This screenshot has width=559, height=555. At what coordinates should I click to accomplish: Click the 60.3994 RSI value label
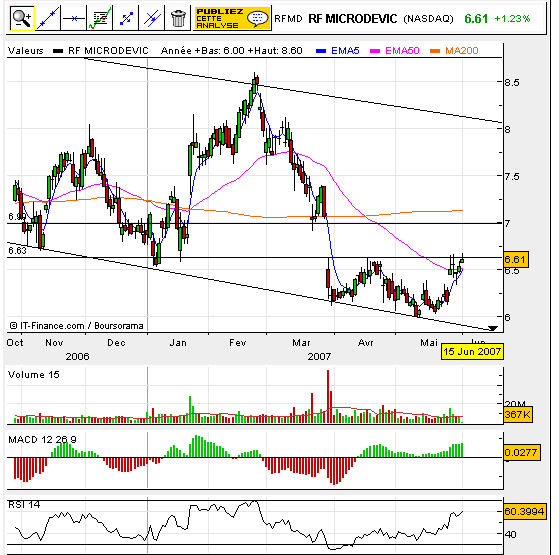[x=524, y=512]
